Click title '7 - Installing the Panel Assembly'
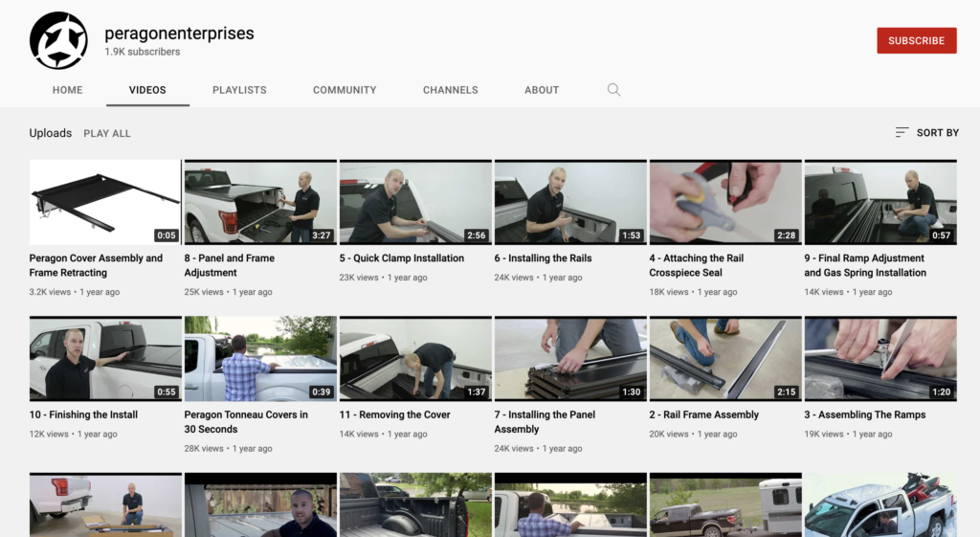Image resolution: width=980 pixels, height=537 pixels. (545, 421)
